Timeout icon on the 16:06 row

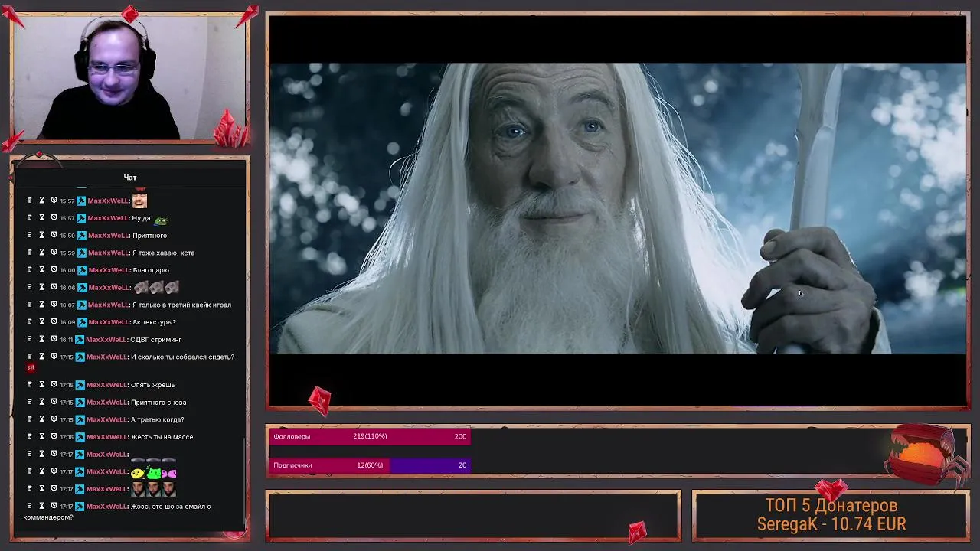[41, 287]
